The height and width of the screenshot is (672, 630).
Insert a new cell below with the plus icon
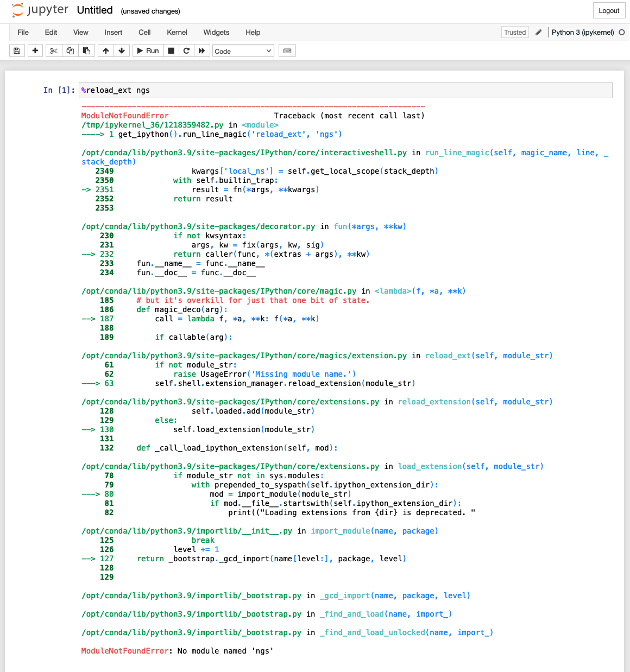tap(35, 50)
